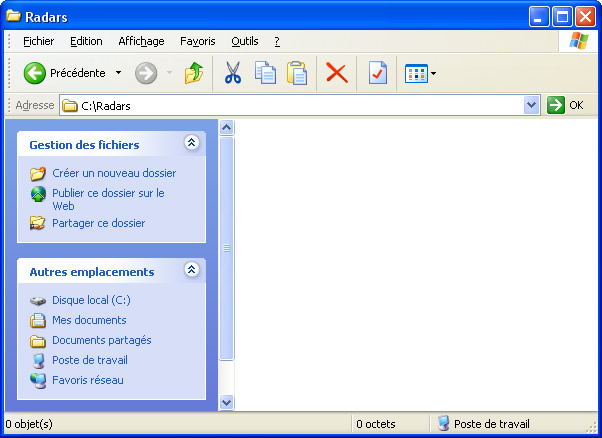602x438 pixels.
Task: Open Favoris réseau link
Action: coord(88,380)
